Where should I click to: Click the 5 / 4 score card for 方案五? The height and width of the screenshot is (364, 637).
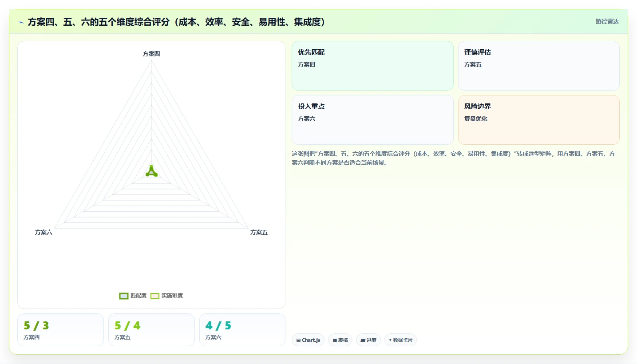(151, 330)
